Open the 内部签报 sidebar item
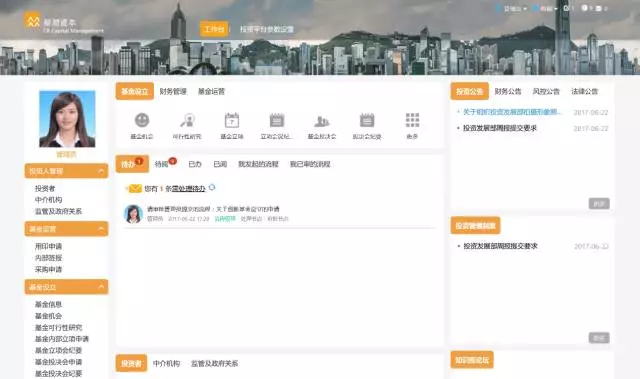Image resolution: width=640 pixels, height=379 pixels. tap(49, 258)
